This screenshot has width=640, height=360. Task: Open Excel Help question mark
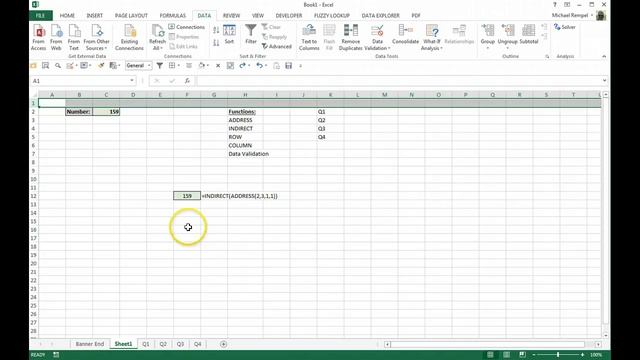pyautogui.click(x=554, y=5)
